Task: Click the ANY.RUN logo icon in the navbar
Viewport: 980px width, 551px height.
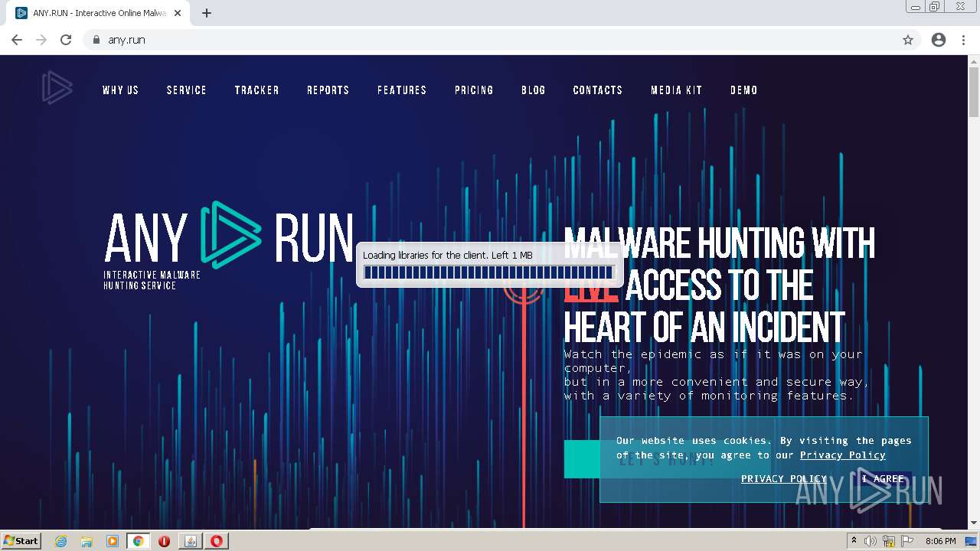Action: (x=57, y=87)
